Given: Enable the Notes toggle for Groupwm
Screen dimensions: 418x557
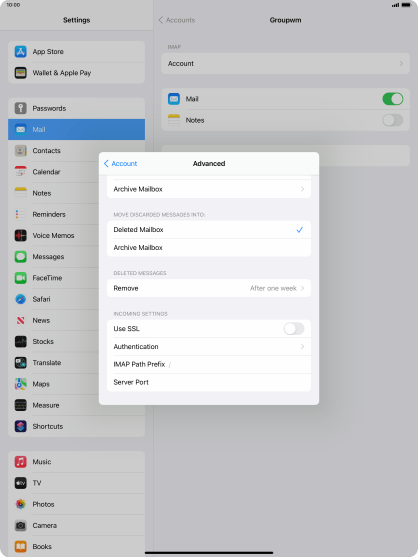Looking at the screenshot, I should pyautogui.click(x=392, y=120).
